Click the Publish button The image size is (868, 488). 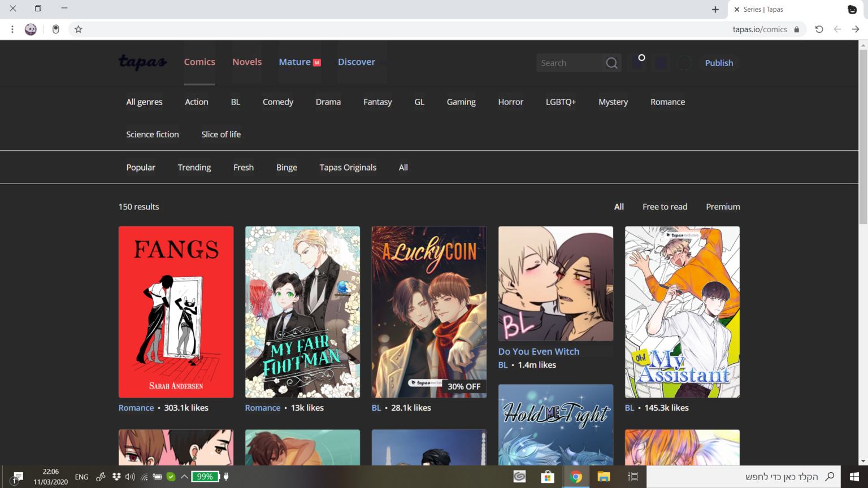pyautogui.click(x=719, y=63)
